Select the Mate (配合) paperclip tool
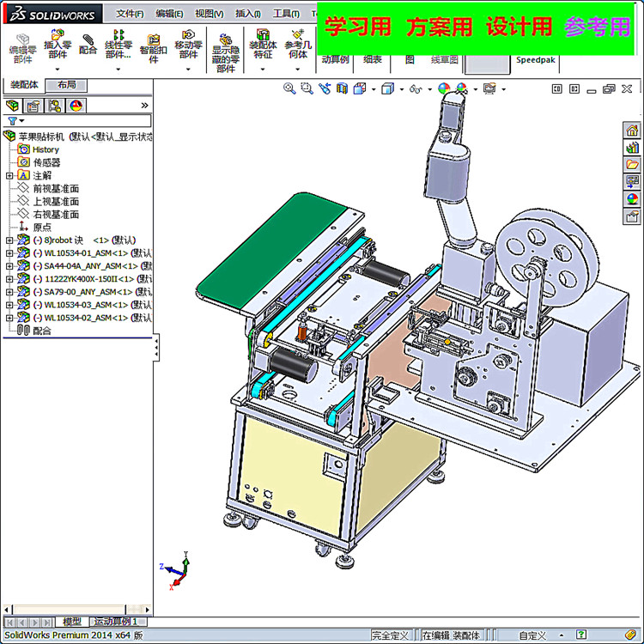 pyautogui.click(x=88, y=45)
